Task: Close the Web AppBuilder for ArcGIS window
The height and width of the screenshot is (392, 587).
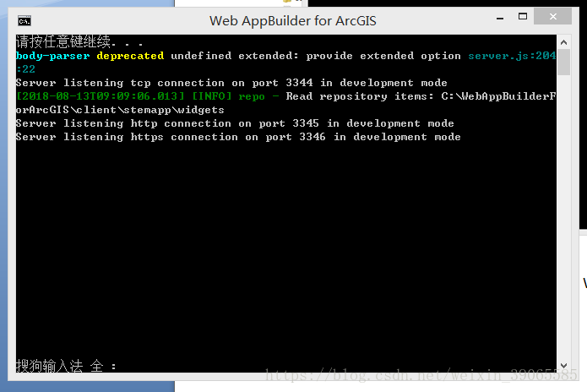Action: [x=553, y=16]
